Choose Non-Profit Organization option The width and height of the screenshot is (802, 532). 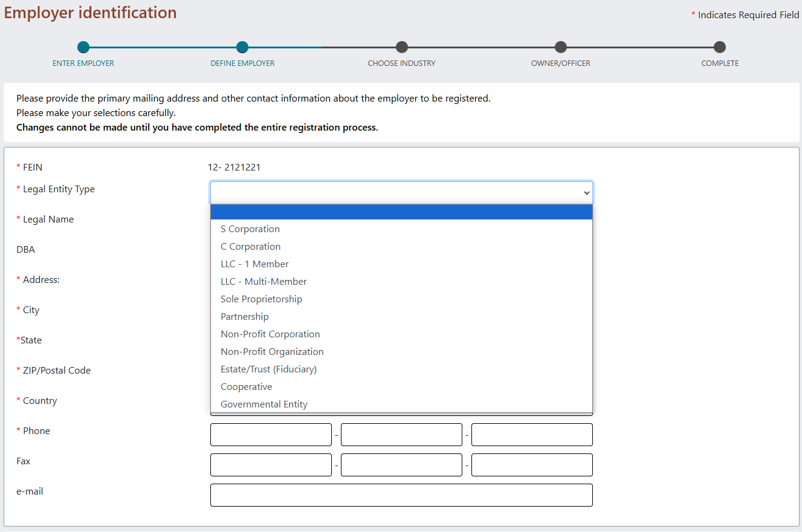(x=272, y=351)
